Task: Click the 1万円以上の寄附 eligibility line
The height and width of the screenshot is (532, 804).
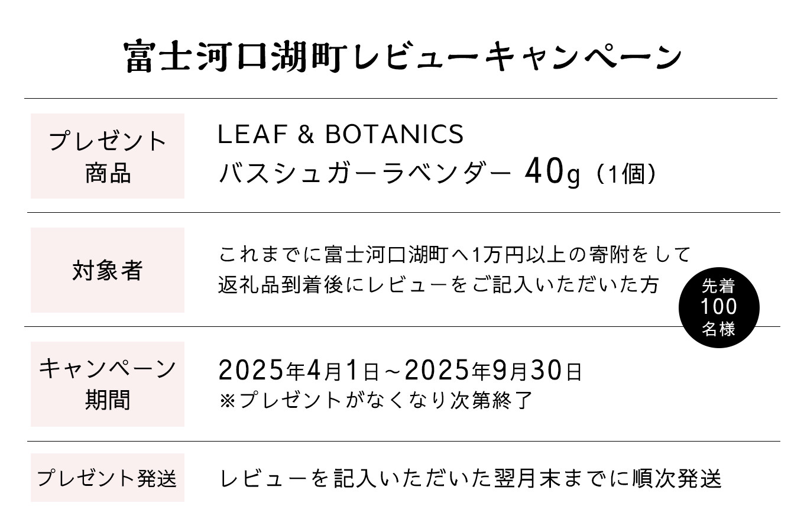Action: [x=454, y=255]
